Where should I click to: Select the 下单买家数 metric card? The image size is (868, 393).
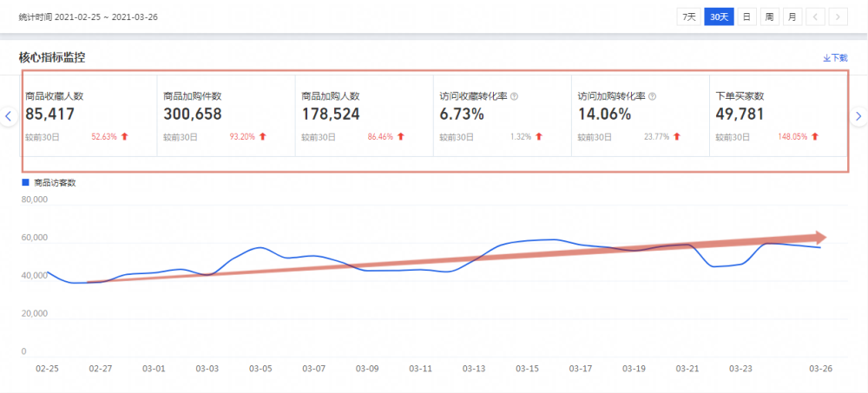[x=779, y=116]
